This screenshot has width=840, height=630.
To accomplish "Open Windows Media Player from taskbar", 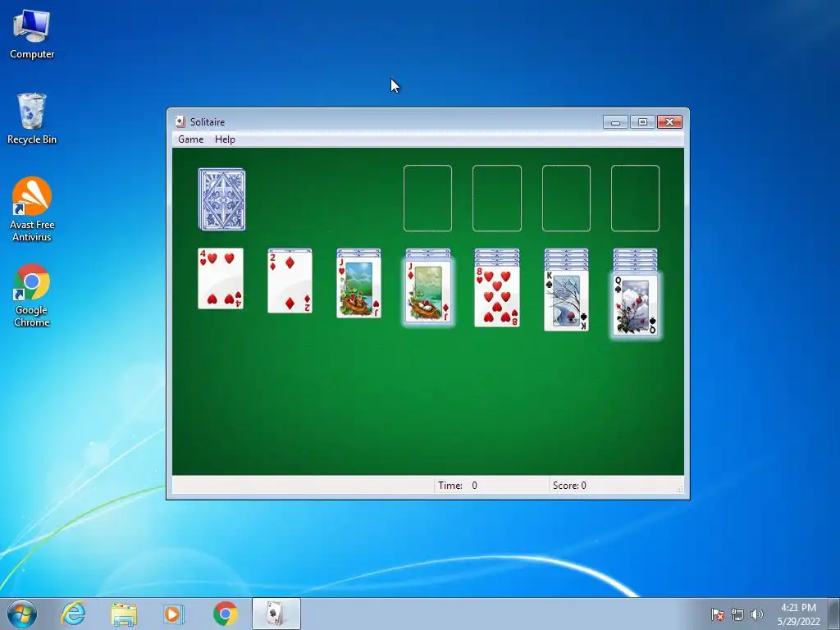I will pos(174,614).
